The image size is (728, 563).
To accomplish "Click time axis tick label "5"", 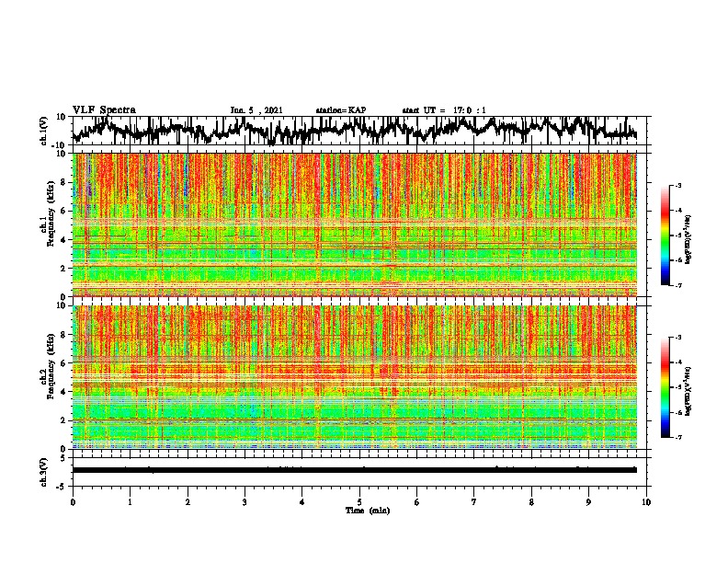I will click(359, 502).
